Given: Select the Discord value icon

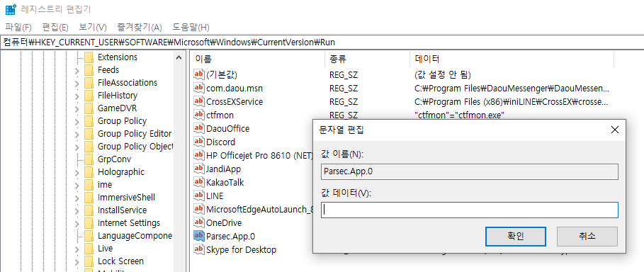Looking at the screenshot, I should pos(199,142).
